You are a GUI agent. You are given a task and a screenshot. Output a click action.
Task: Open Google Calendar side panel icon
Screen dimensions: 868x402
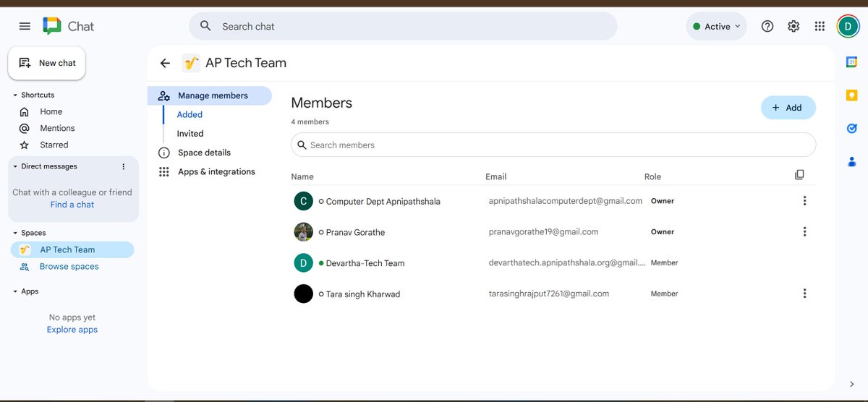click(x=851, y=62)
